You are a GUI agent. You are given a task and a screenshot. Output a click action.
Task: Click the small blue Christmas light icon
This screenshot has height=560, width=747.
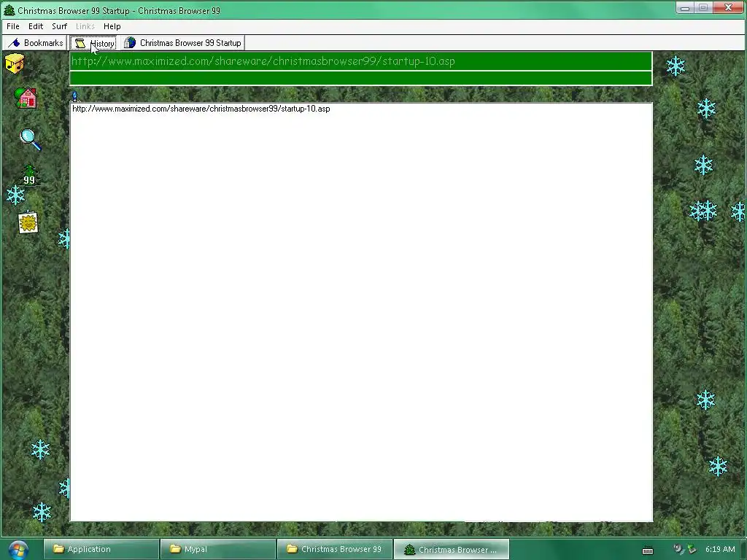coord(75,97)
